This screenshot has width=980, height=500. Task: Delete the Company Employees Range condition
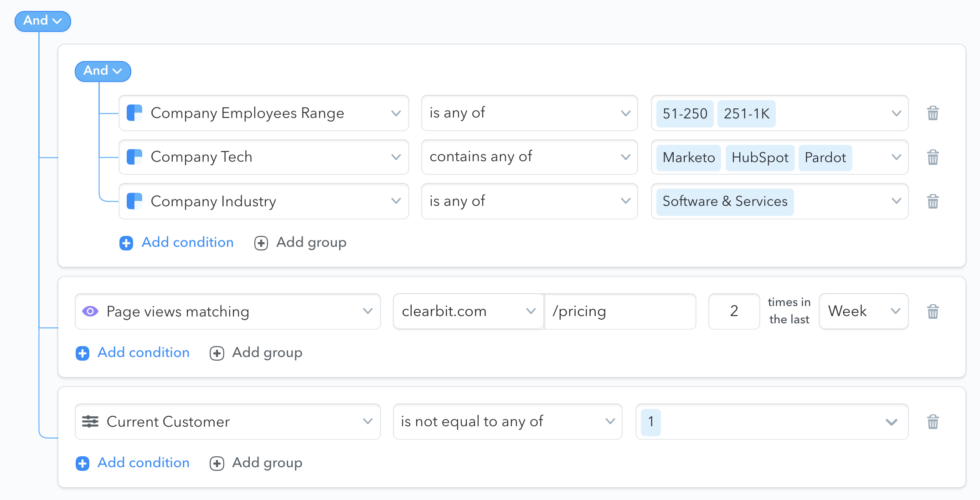[x=933, y=113]
